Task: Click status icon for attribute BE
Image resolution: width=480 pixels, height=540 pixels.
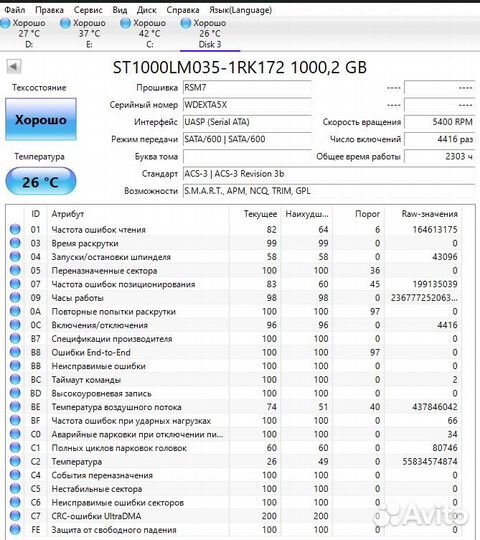Action: pos(15,407)
